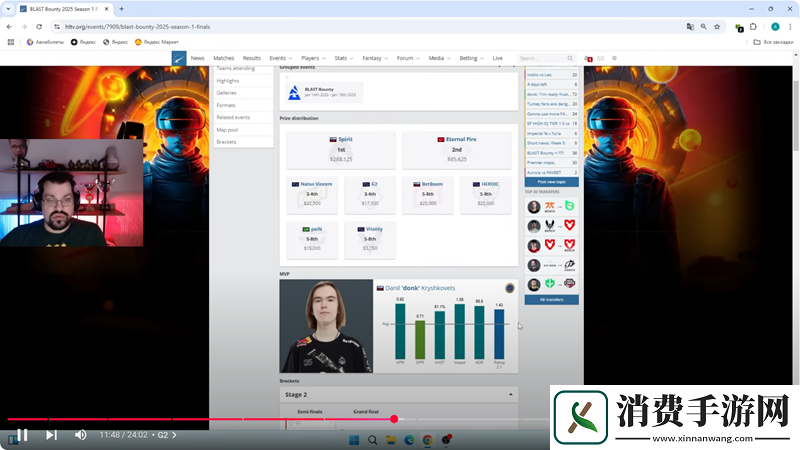
Task: Open the Spirit team 1st place card
Action: pos(341,149)
